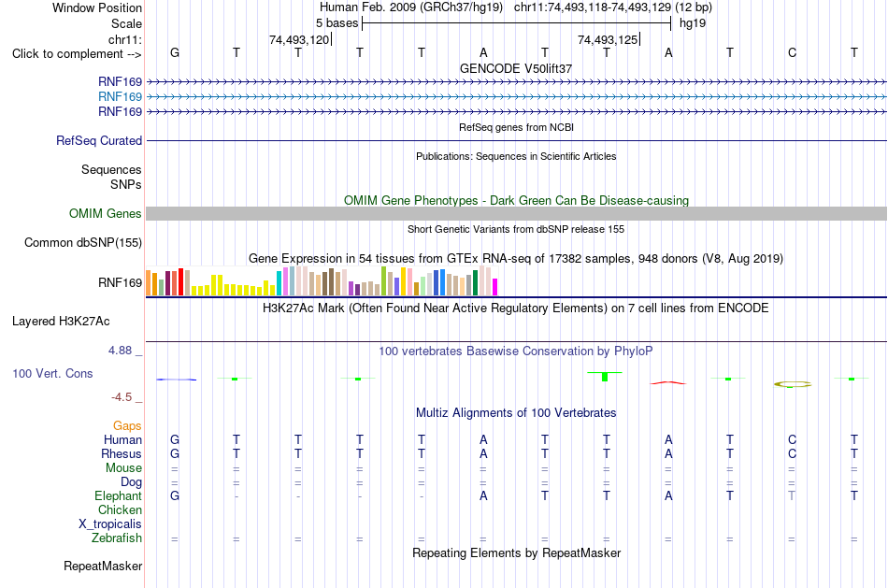The width and height of the screenshot is (888, 588).
Task: Click the gray OMIM Genes bar
Action: click(517, 213)
